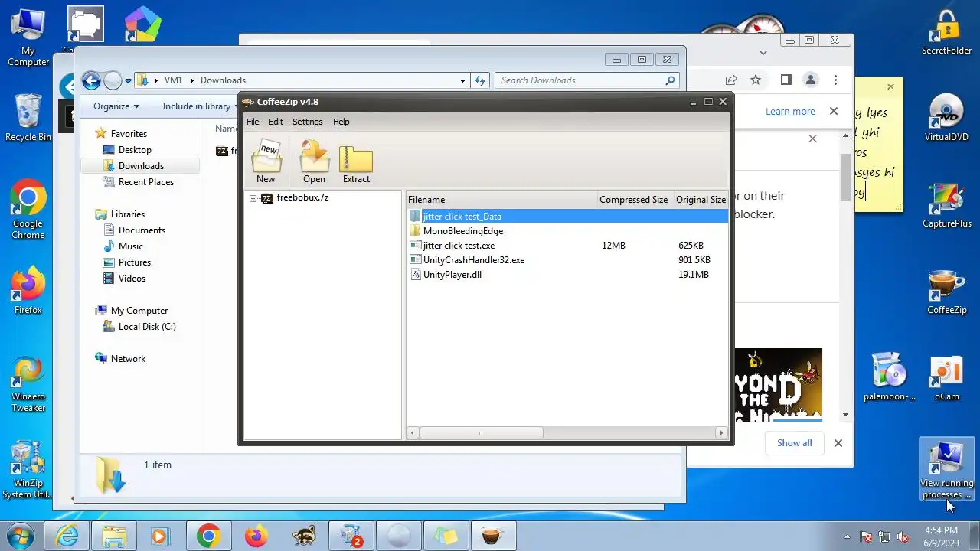Open the Settings menu in CoffeeZip
This screenshot has height=551, width=980.
pos(308,122)
